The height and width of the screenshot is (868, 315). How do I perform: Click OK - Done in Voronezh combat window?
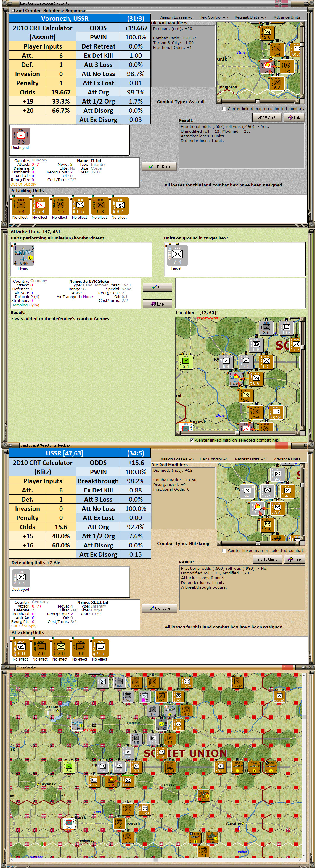coord(159,166)
